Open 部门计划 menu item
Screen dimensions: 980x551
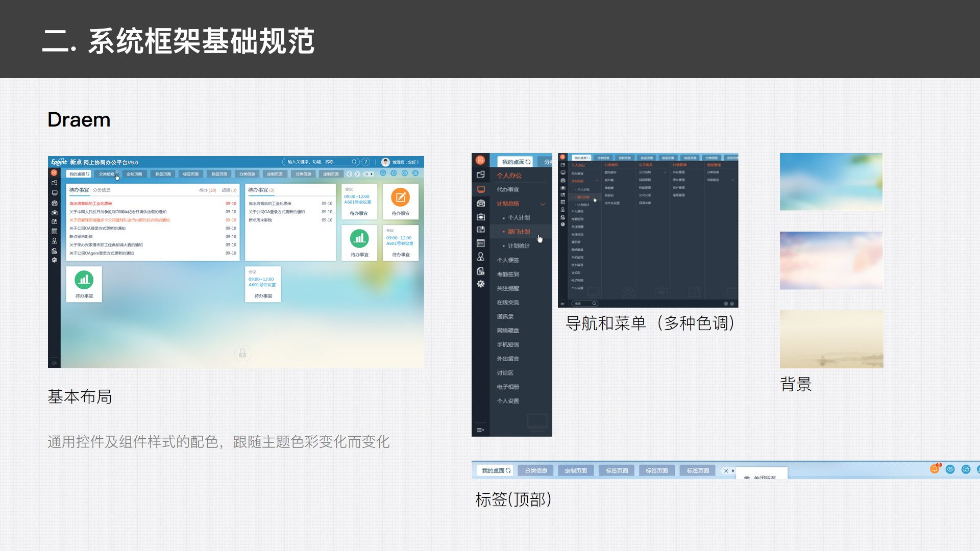tap(519, 232)
